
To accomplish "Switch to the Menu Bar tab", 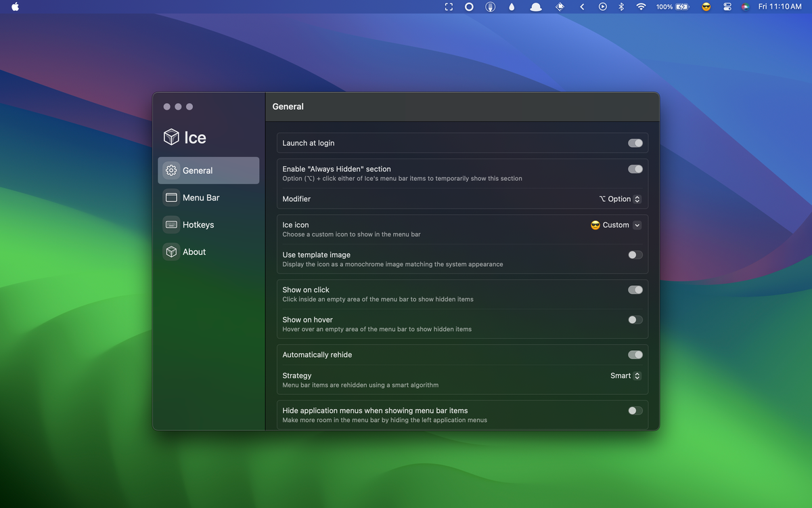I will point(208,198).
